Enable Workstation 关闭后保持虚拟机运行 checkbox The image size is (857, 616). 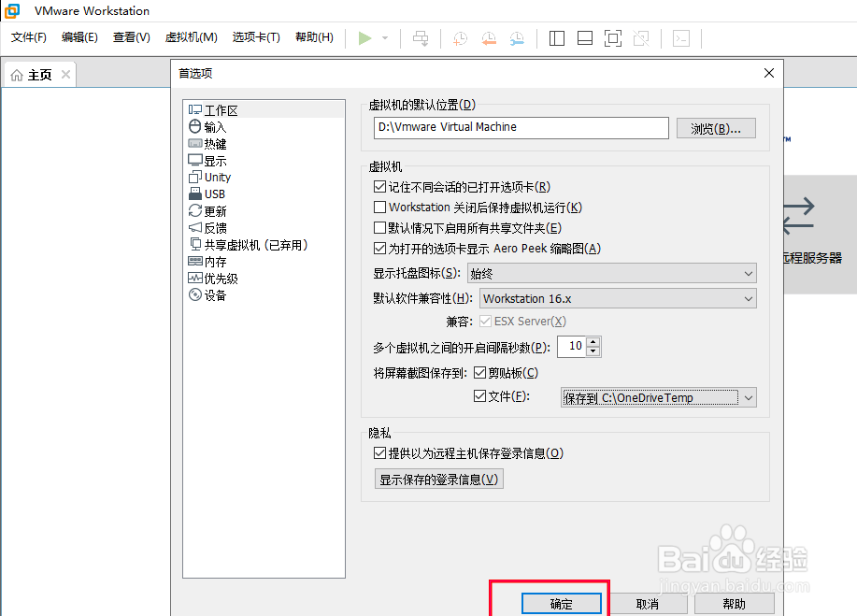(379, 208)
